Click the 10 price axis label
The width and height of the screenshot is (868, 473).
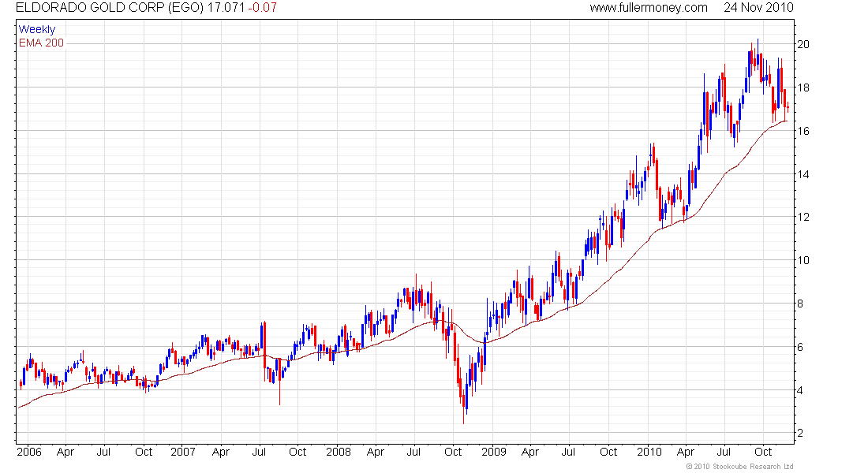point(803,261)
